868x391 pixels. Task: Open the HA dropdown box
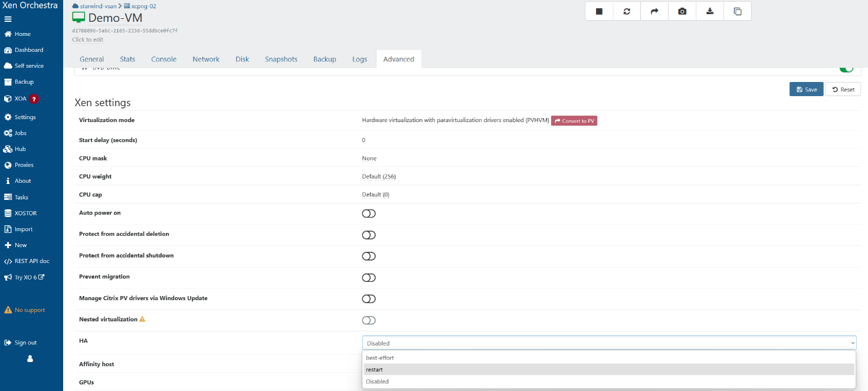point(609,343)
